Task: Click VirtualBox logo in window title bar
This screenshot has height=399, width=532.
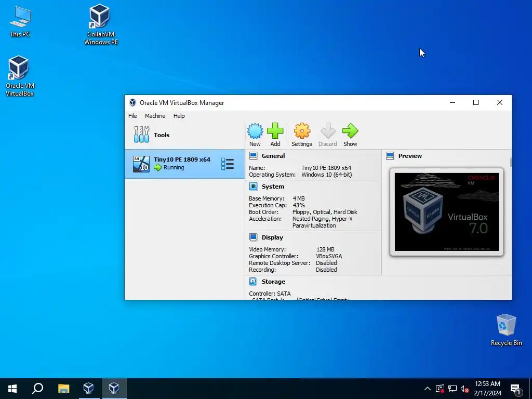Action: (x=132, y=102)
